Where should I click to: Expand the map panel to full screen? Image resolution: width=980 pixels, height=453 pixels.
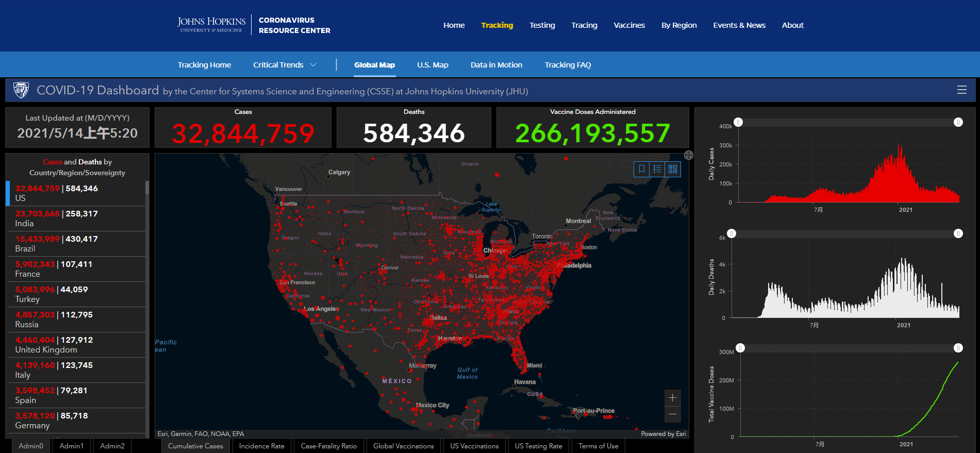click(x=689, y=155)
